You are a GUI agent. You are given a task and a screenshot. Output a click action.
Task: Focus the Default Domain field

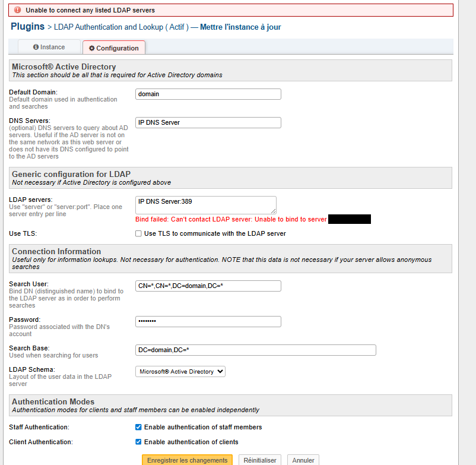point(208,94)
